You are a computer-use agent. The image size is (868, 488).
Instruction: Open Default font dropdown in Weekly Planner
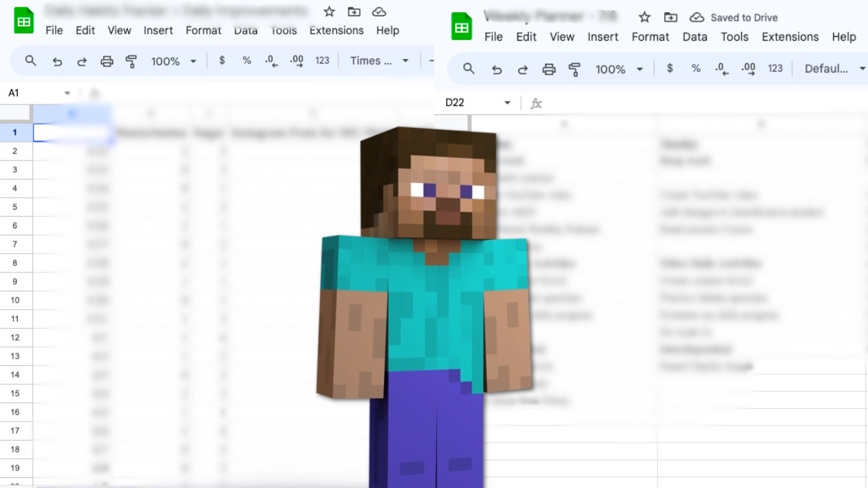coord(835,68)
